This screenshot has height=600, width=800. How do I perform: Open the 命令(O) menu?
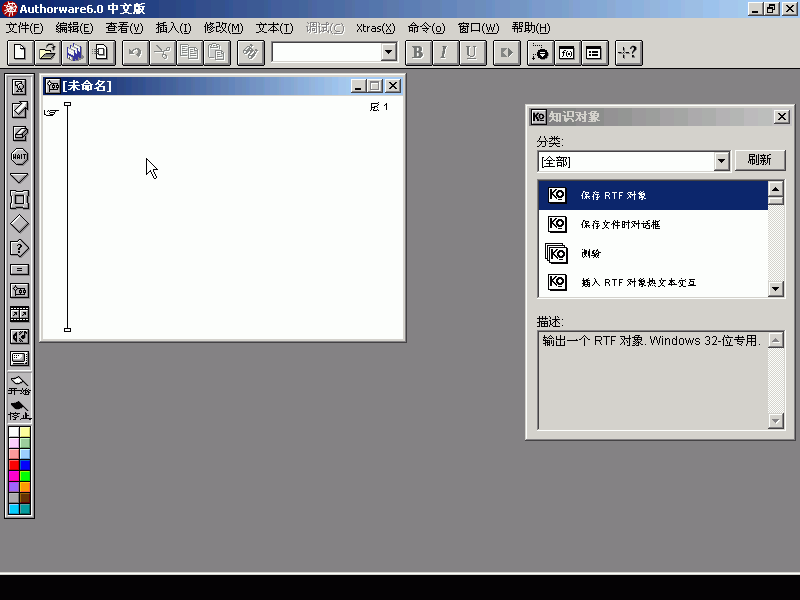(x=426, y=28)
